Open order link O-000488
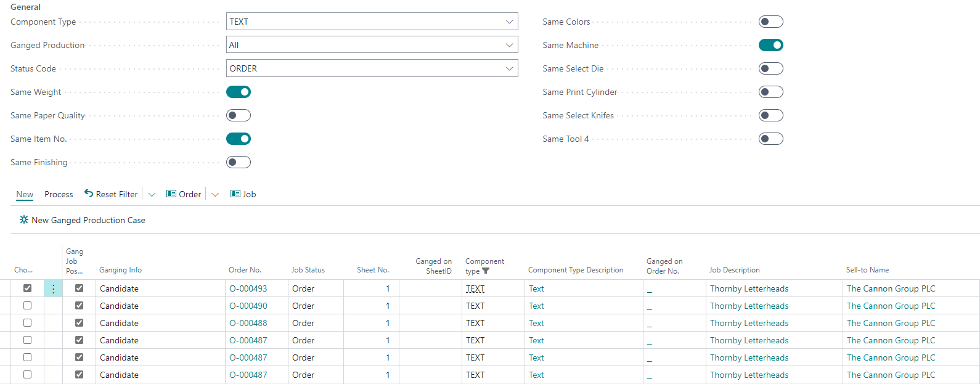This screenshot has height=384, width=980. pos(248,323)
